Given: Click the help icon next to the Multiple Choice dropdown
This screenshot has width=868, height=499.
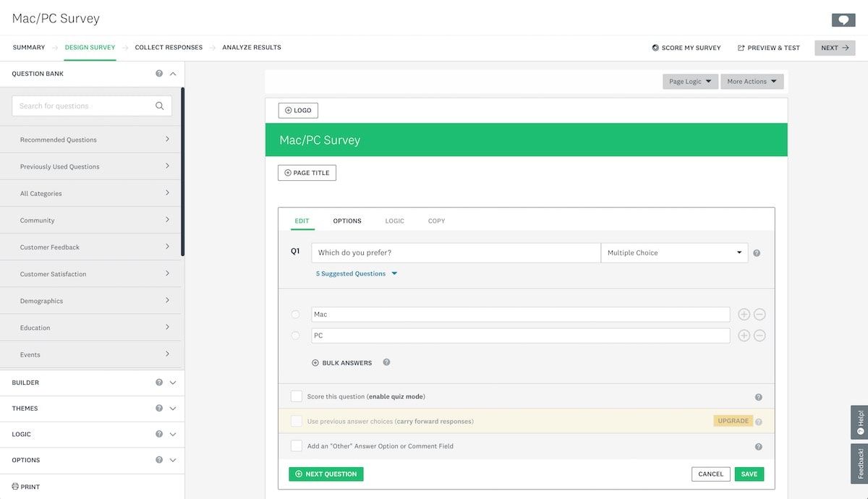Looking at the screenshot, I should [x=757, y=253].
